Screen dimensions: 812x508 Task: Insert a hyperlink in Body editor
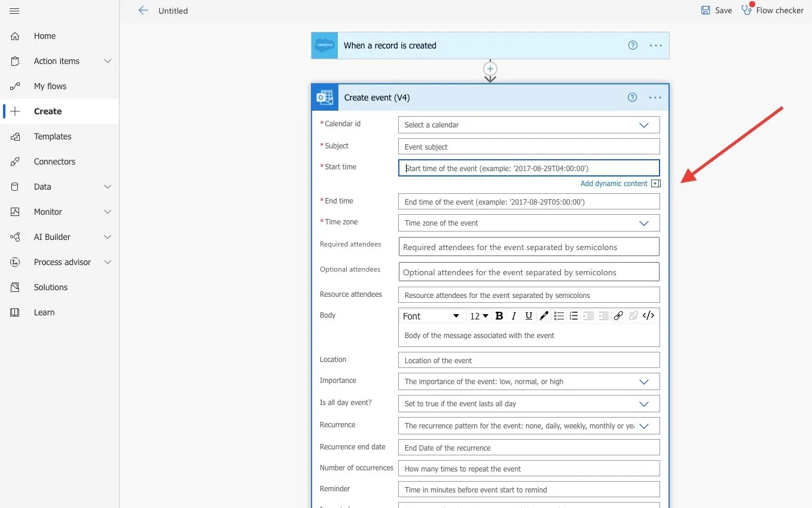(x=618, y=316)
